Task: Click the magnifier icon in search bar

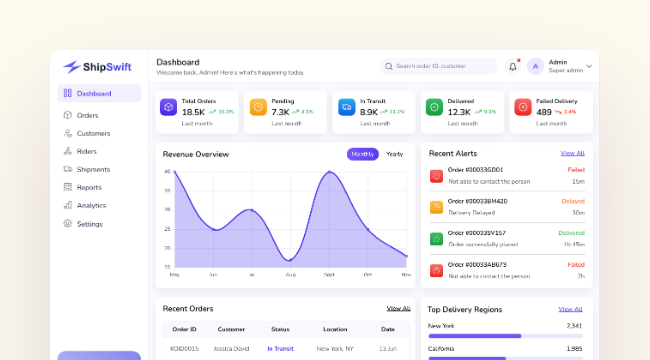Action: click(388, 66)
